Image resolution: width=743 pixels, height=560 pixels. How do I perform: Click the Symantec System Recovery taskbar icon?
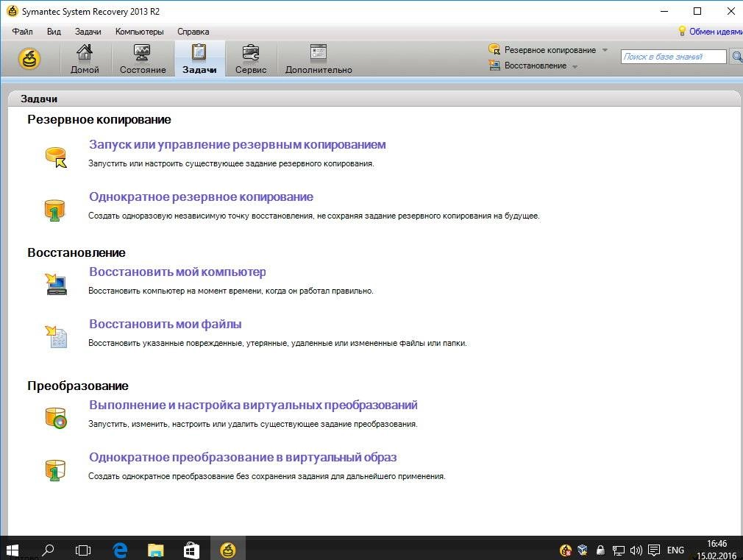pyautogui.click(x=228, y=550)
